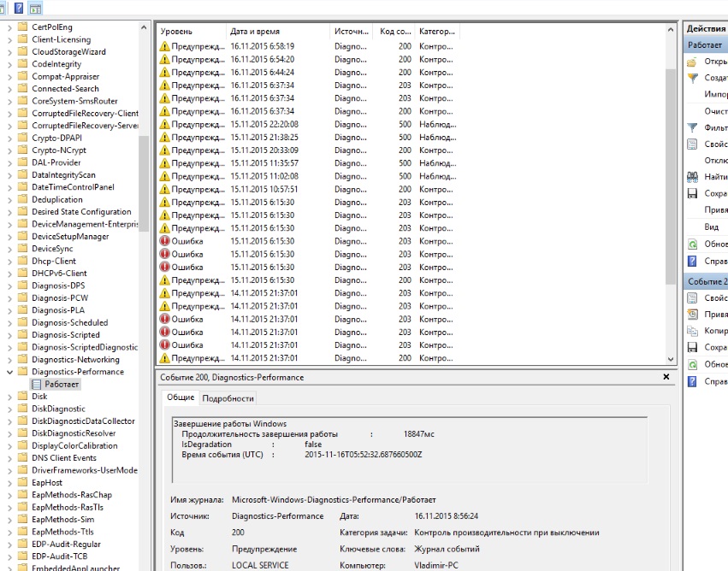
Task: Click the tree pane vertical scrollbar thumb
Action: tap(144, 183)
